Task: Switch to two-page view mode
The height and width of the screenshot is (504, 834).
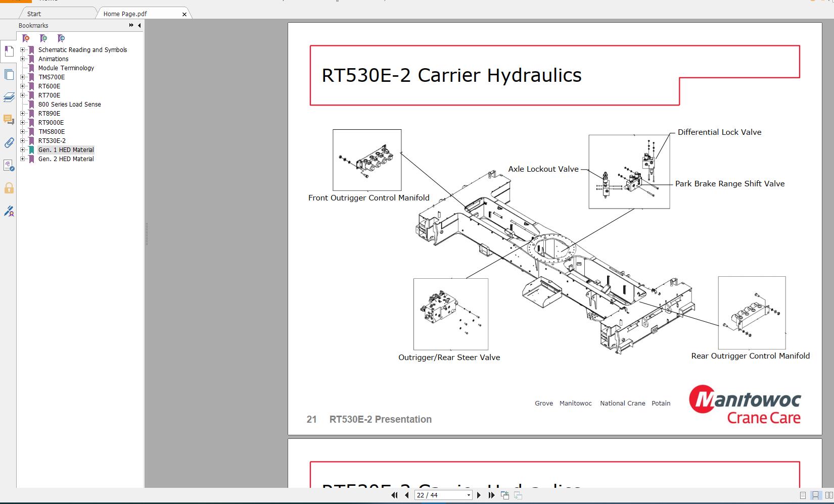Action: coord(828,495)
